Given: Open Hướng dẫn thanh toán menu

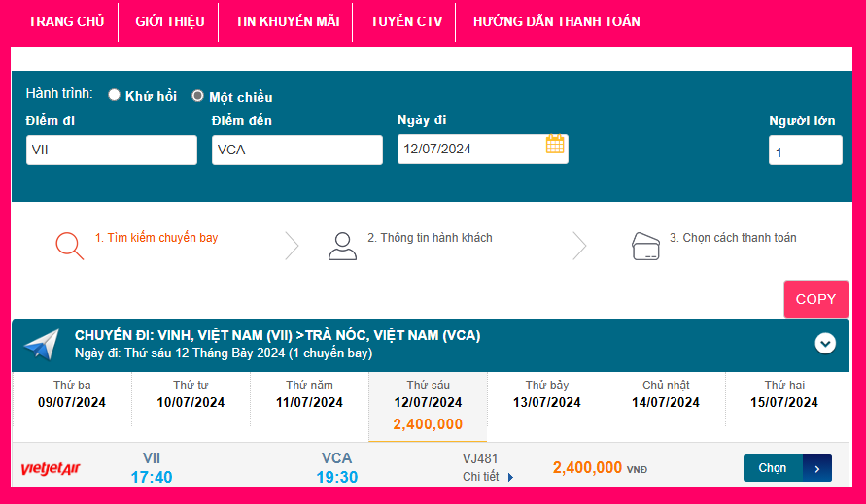Looking at the screenshot, I should (556, 21).
